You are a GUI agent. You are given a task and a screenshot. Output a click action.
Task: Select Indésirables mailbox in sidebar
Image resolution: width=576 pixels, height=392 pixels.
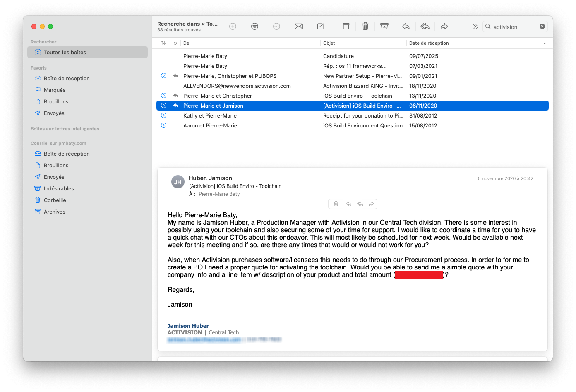coord(59,188)
